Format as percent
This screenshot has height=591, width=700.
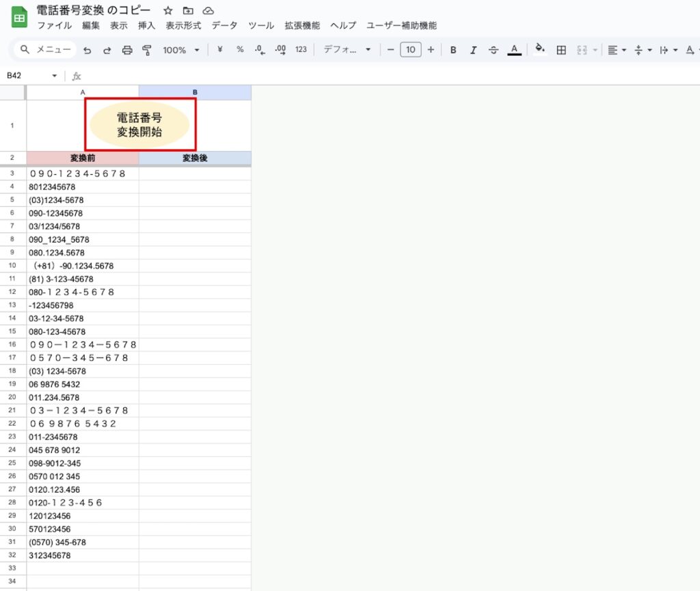[240, 49]
